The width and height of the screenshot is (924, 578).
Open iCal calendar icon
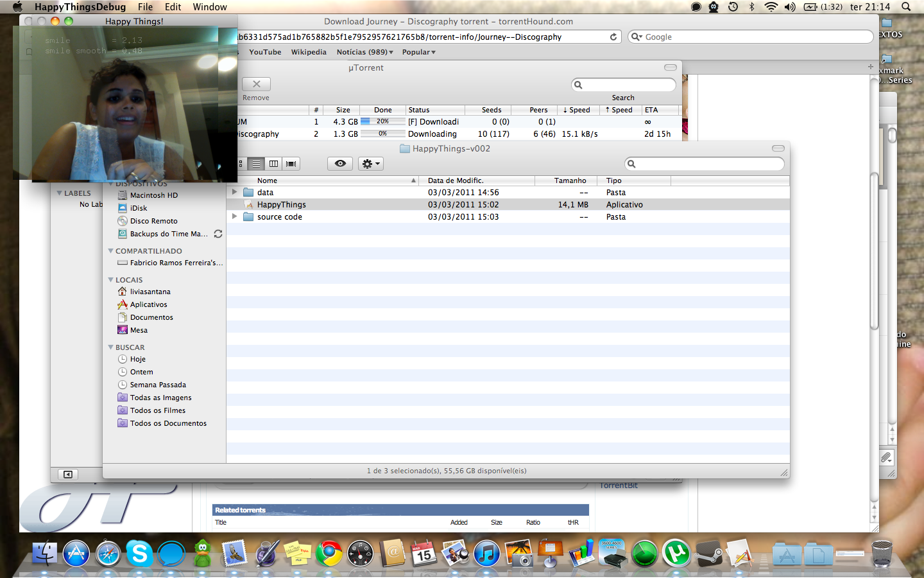(x=424, y=553)
